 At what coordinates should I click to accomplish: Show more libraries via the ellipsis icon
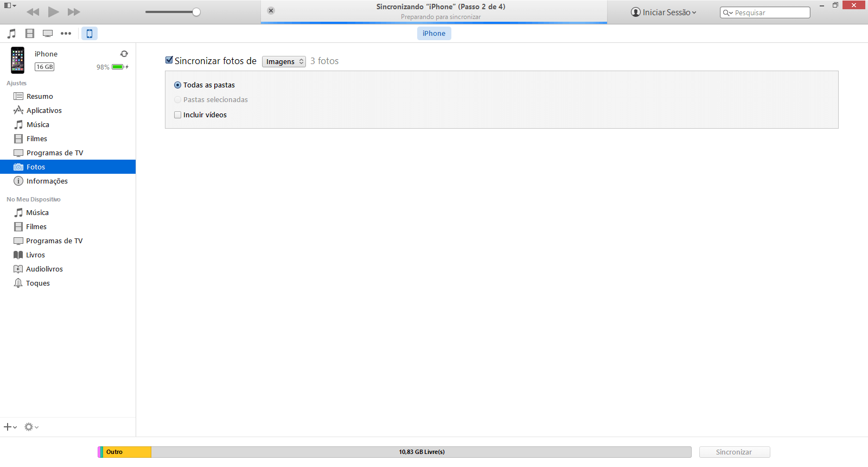[66, 34]
